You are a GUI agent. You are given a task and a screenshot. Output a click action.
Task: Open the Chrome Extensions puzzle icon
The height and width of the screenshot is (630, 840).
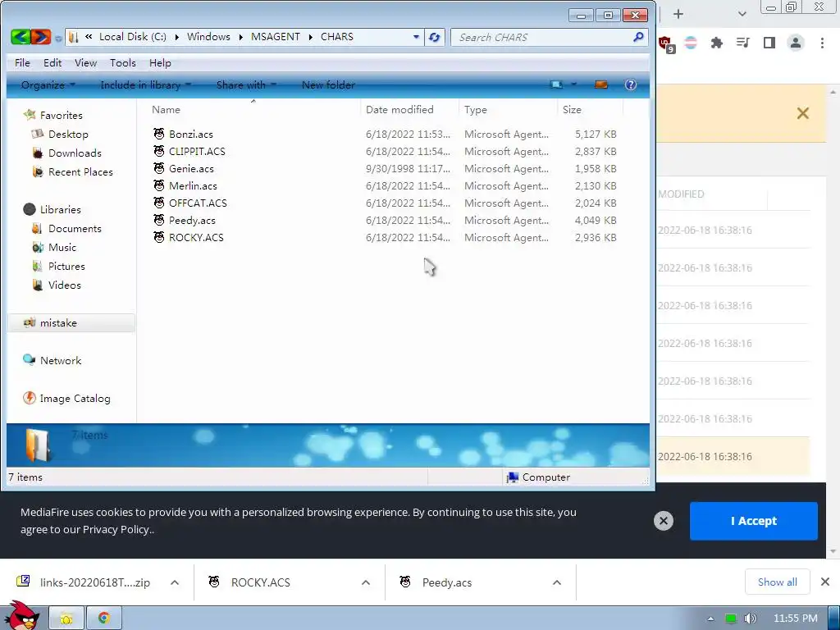[x=716, y=43]
